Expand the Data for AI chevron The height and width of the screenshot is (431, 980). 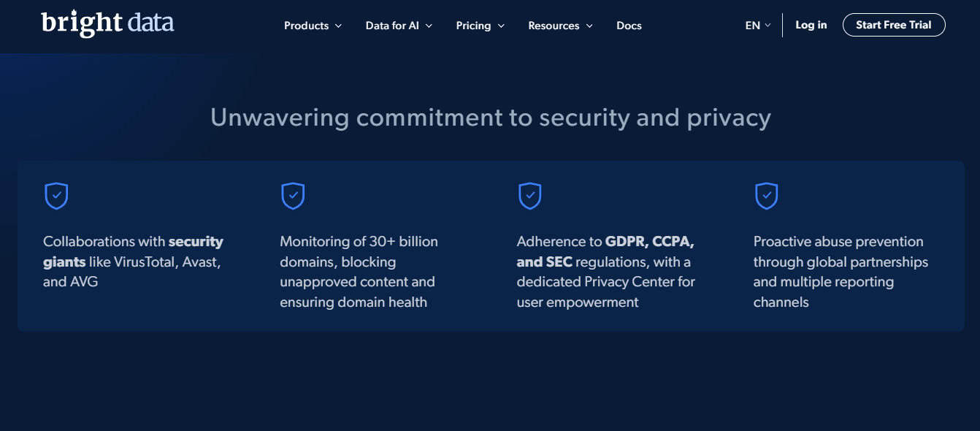(x=429, y=26)
